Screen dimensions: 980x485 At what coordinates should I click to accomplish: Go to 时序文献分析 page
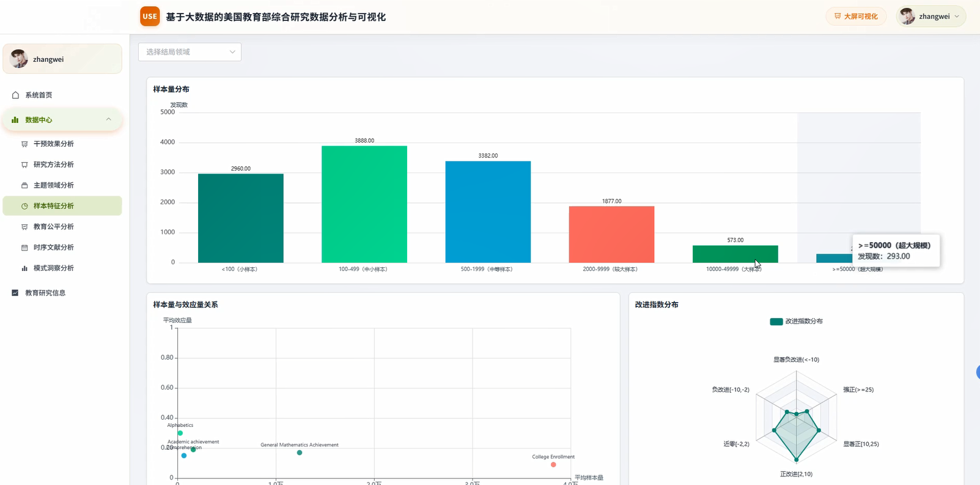[x=62, y=248]
